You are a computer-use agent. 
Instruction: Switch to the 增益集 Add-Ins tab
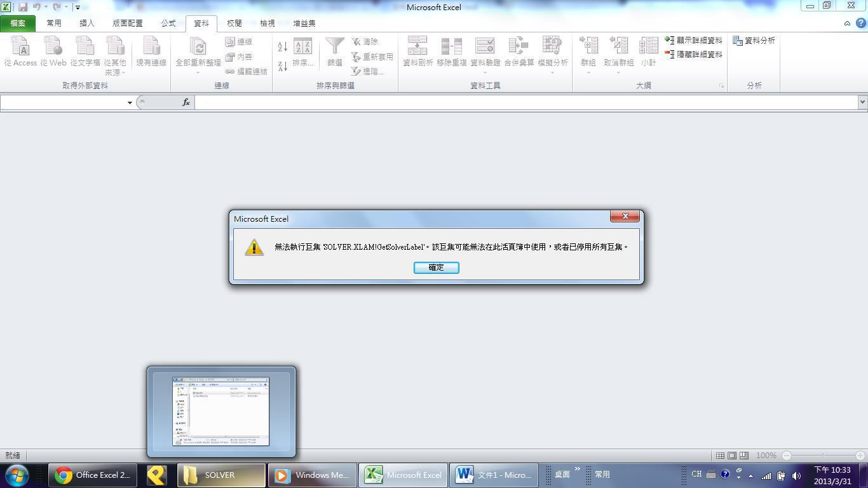pyautogui.click(x=304, y=24)
